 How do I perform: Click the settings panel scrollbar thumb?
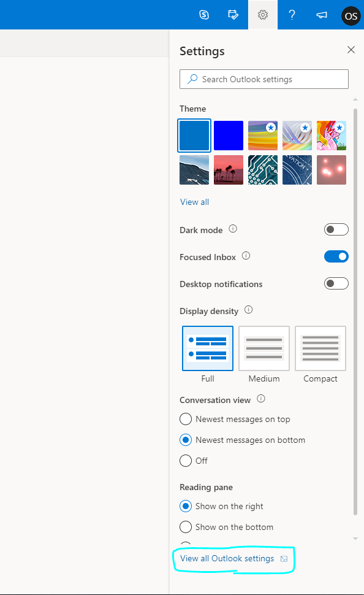point(355,312)
